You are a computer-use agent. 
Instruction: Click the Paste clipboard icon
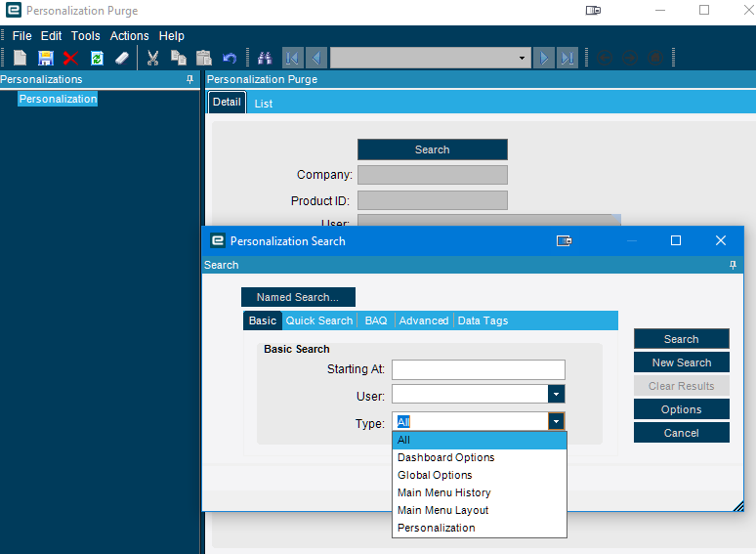click(204, 58)
